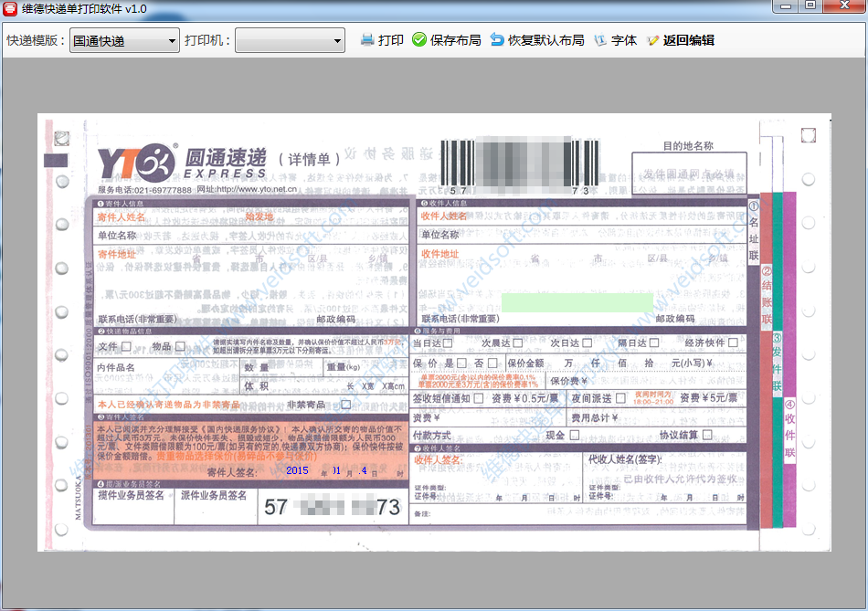The width and height of the screenshot is (868, 611).
Task: Open the 快递模版 dropdown showing 国通快递
Action: [x=124, y=40]
